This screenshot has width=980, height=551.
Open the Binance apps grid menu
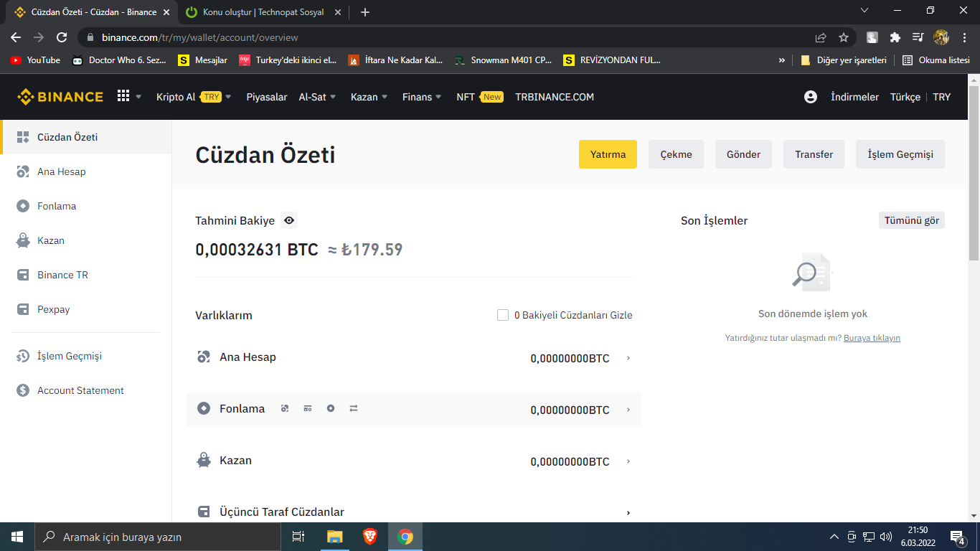[x=123, y=96]
